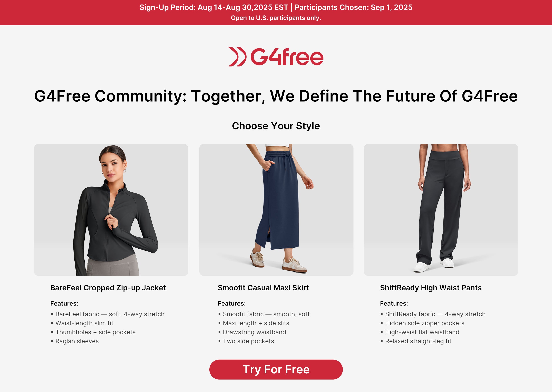This screenshot has width=552, height=392.
Task: Click the G4Free Community main headline
Action: point(276,96)
